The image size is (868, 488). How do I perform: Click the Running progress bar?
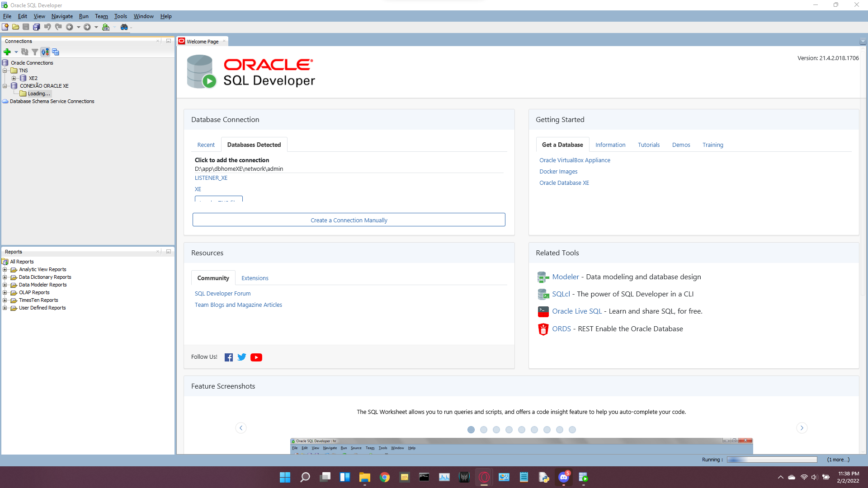(x=772, y=460)
